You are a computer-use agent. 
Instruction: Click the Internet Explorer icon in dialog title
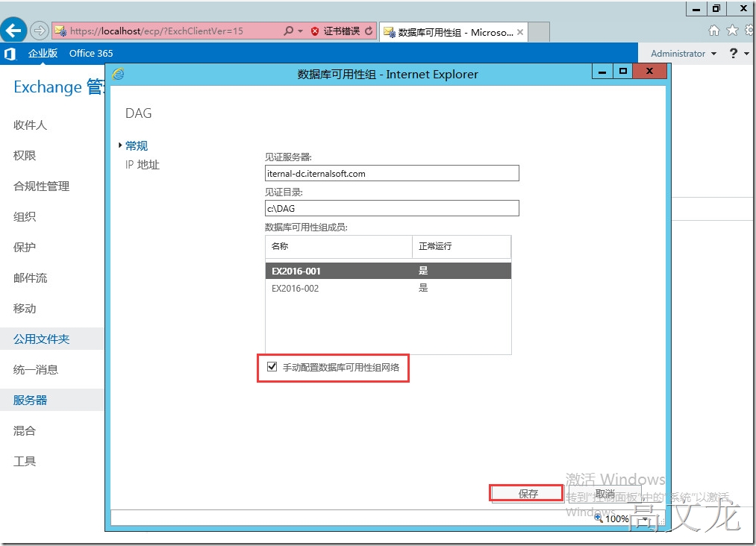[118, 74]
